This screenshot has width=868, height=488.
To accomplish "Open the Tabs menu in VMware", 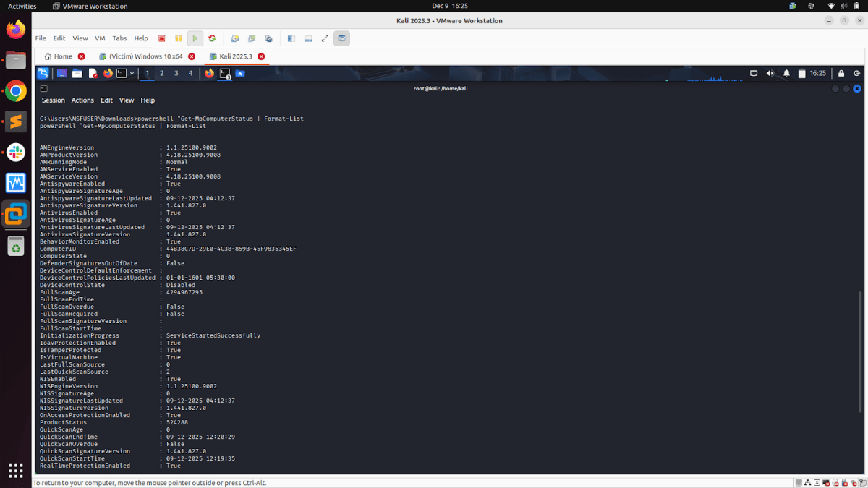I will click(x=119, y=38).
